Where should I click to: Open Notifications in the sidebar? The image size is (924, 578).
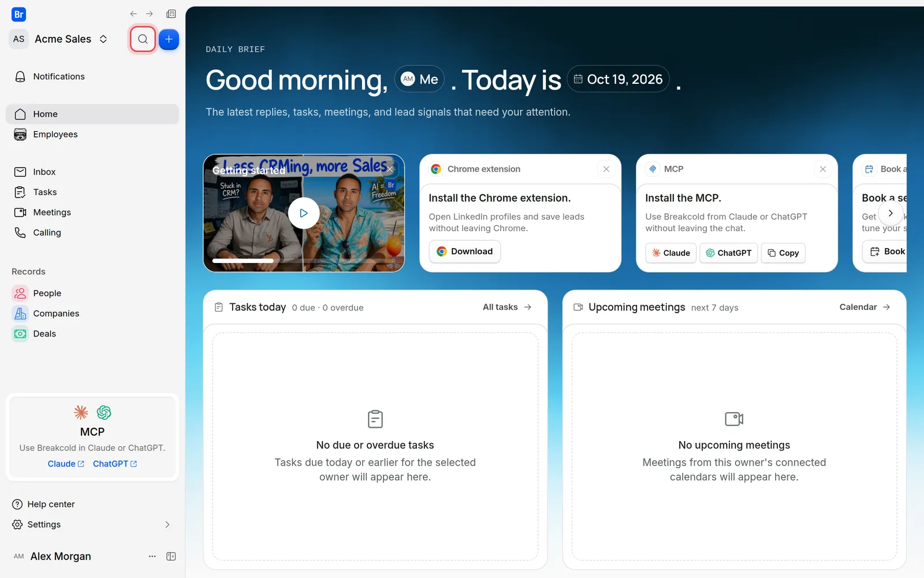click(92, 76)
